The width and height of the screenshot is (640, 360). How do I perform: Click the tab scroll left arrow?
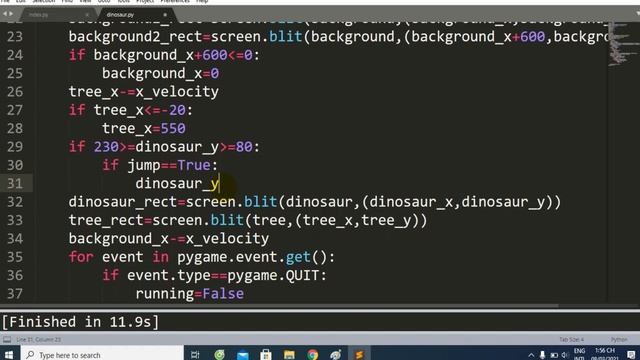tap(4, 14)
